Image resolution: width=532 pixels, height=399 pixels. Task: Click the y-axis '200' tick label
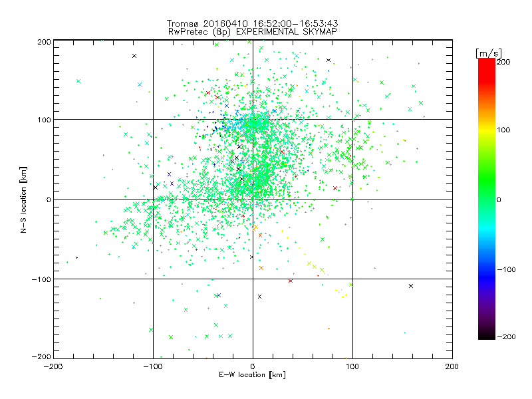(44, 42)
